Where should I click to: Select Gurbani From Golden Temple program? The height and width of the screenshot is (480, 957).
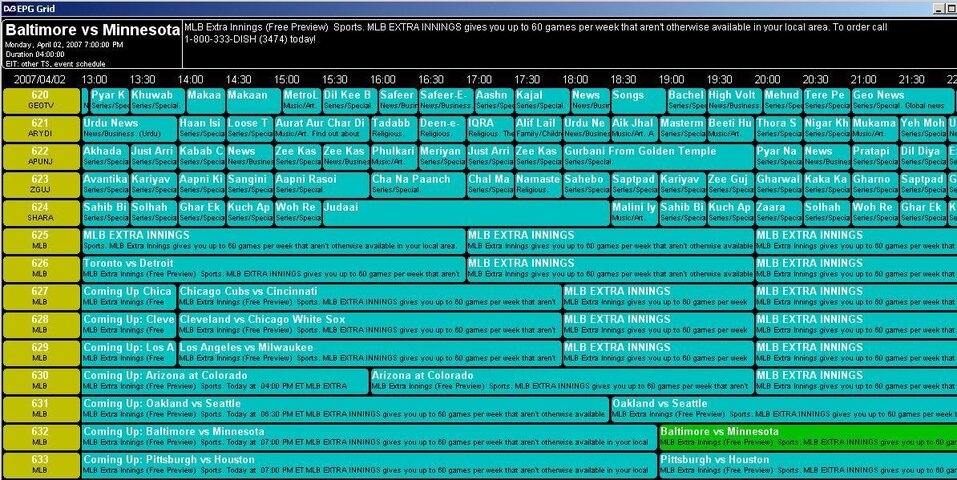659,157
